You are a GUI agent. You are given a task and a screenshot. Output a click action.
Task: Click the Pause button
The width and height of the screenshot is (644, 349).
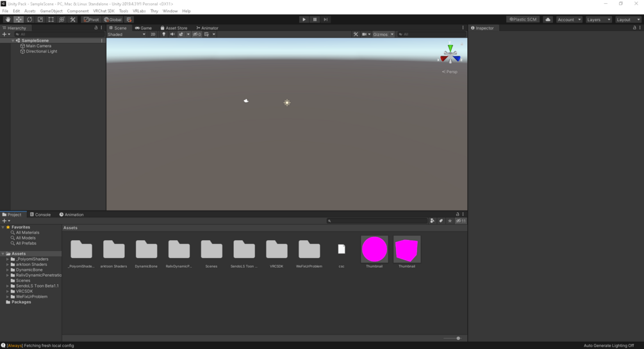click(x=315, y=19)
